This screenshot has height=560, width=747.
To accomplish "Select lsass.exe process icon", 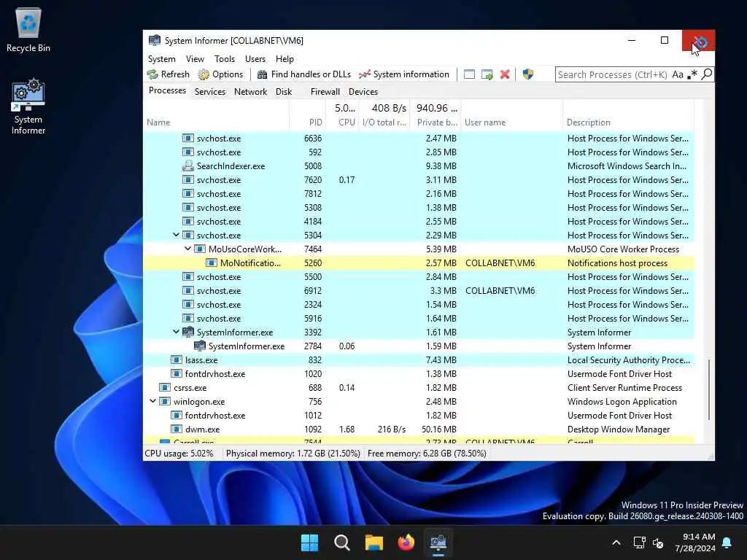I will point(177,359).
